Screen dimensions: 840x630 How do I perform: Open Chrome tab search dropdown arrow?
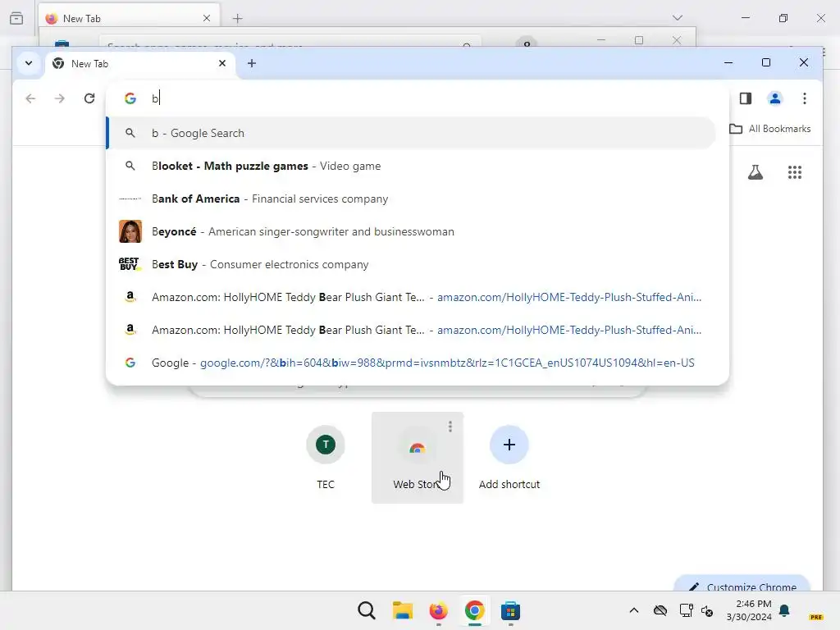pyautogui.click(x=29, y=63)
